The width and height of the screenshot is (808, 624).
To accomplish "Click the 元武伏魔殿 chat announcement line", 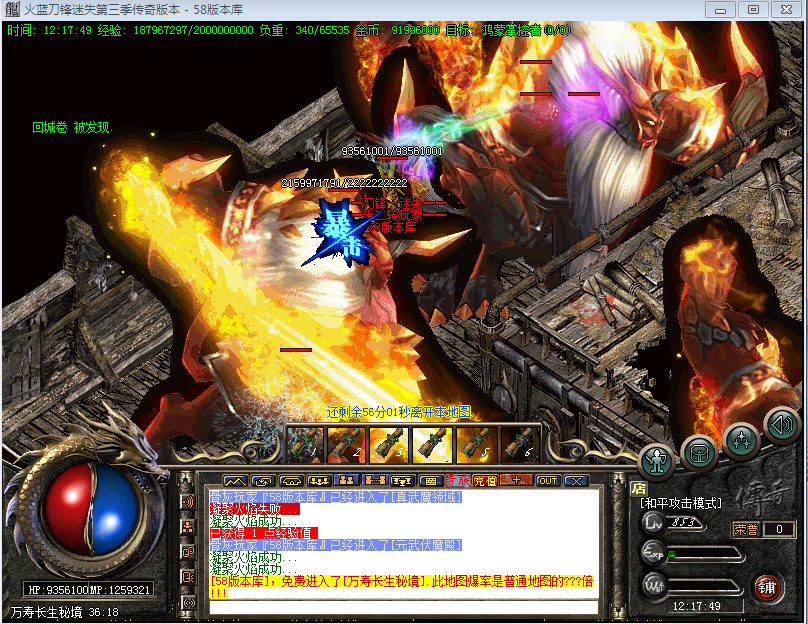I will pyautogui.click(x=336, y=545).
